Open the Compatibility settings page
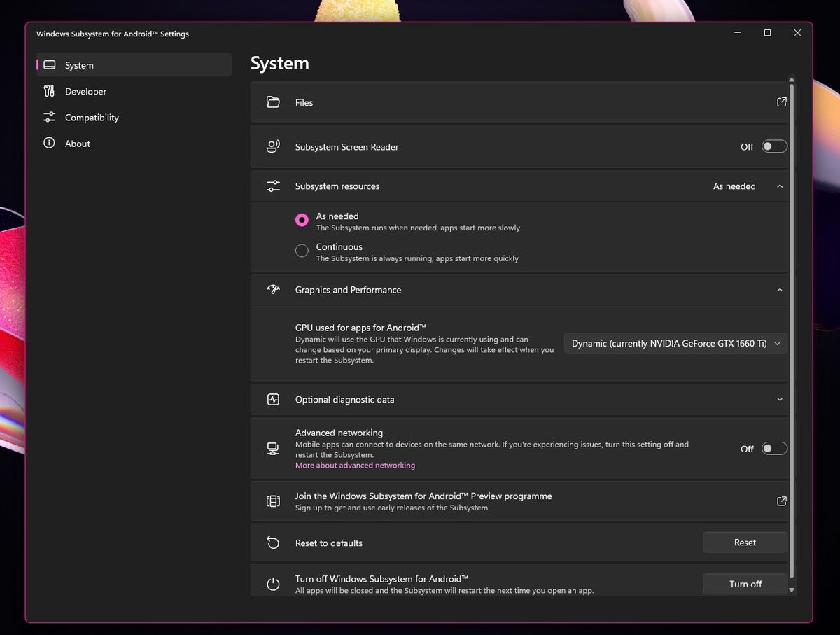The height and width of the screenshot is (635, 840). click(x=91, y=117)
